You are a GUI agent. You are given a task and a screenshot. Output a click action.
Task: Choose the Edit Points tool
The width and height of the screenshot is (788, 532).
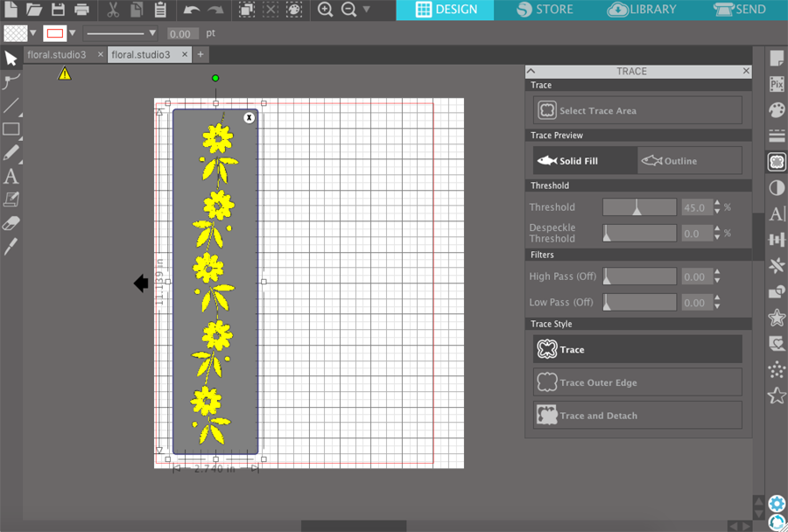11,81
